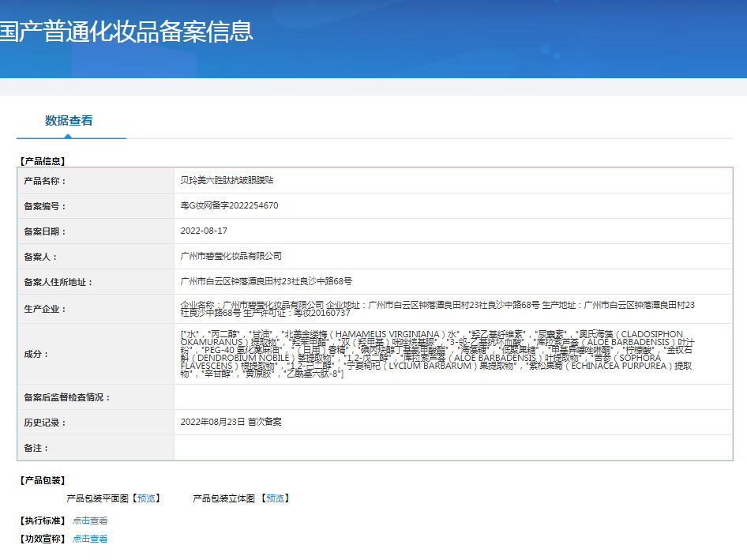Image resolution: width=747 pixels, height=560 pixels.
Task: Click the 【产品信息】 section heading
Action: click(x=43, y=161)
